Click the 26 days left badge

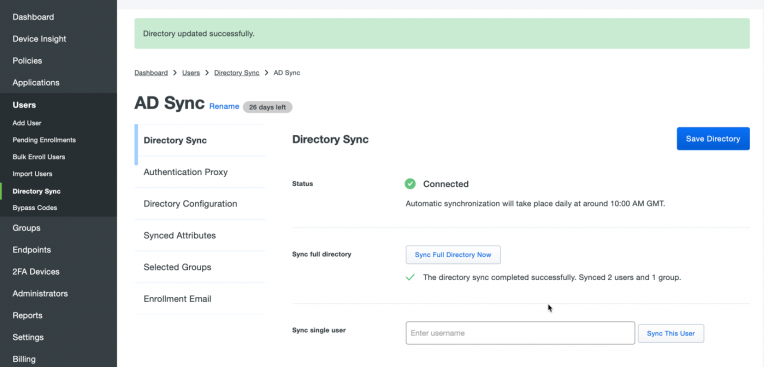point(267,107)
